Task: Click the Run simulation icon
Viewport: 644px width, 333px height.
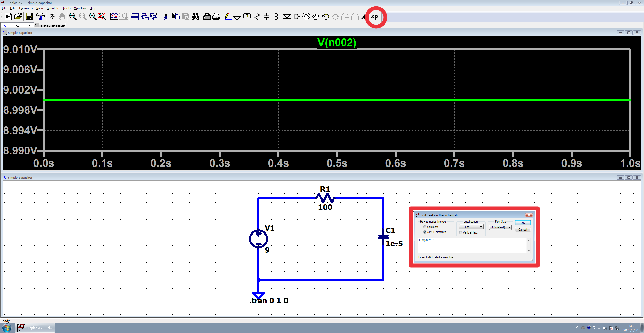Action: pyautogui.click(x=52, y=17)
